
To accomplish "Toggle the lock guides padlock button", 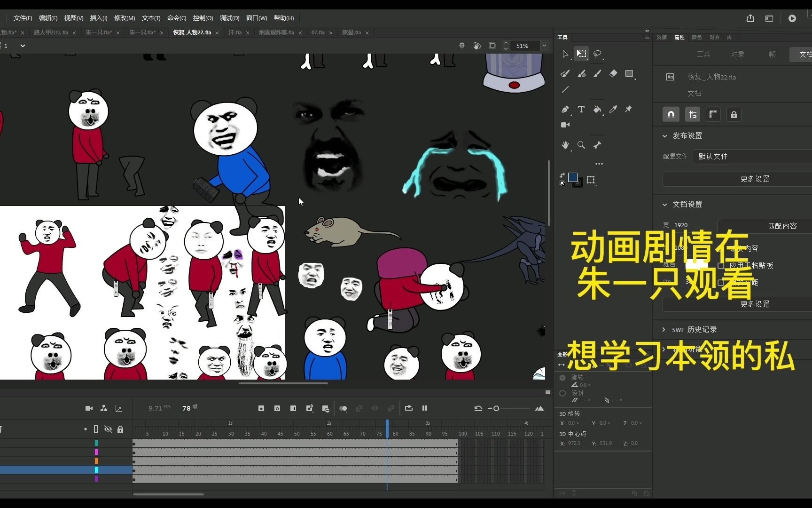I will [734, 114].
